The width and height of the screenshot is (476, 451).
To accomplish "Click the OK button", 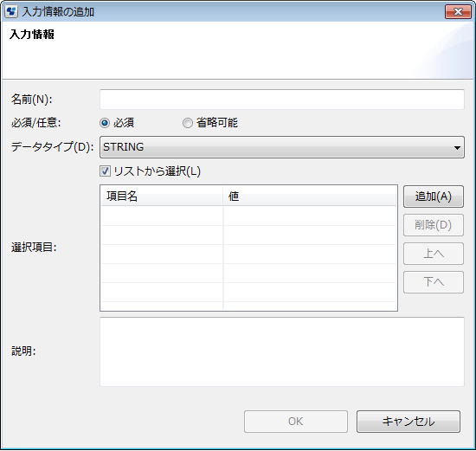I will (296, 422).
